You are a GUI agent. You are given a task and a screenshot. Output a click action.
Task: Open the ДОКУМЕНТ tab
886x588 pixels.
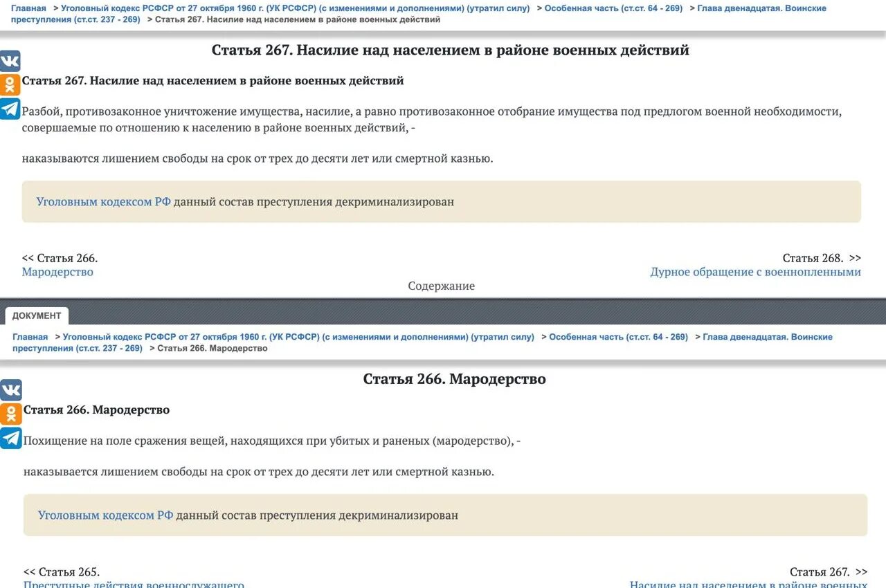[37, 315]
